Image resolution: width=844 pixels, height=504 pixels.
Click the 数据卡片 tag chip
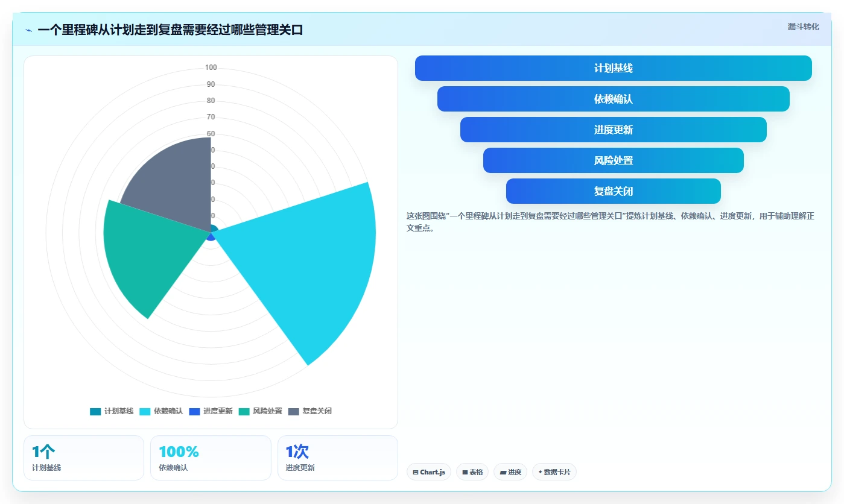tap(554, 472)
